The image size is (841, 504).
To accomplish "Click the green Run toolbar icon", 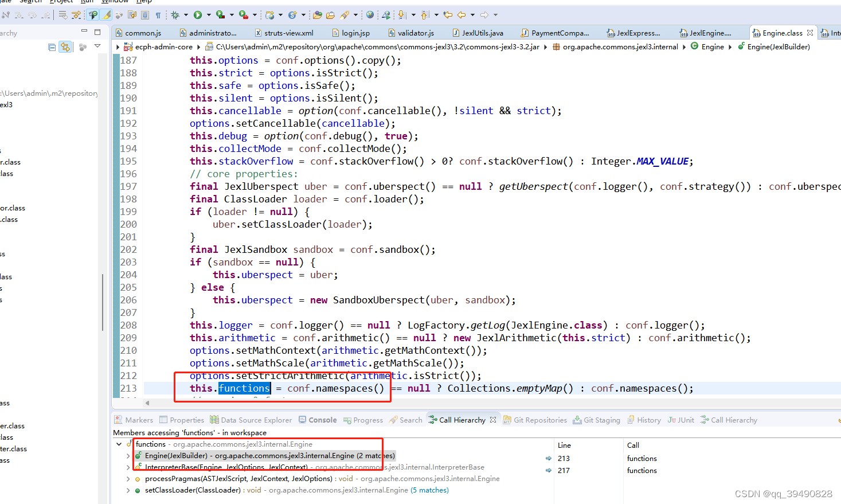I will tap(198, 15).
